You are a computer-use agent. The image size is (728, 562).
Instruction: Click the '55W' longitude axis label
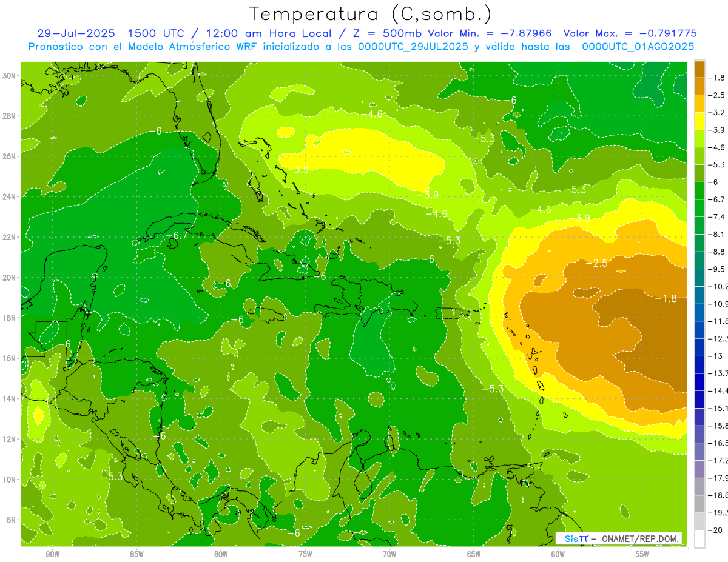(642, 554)
